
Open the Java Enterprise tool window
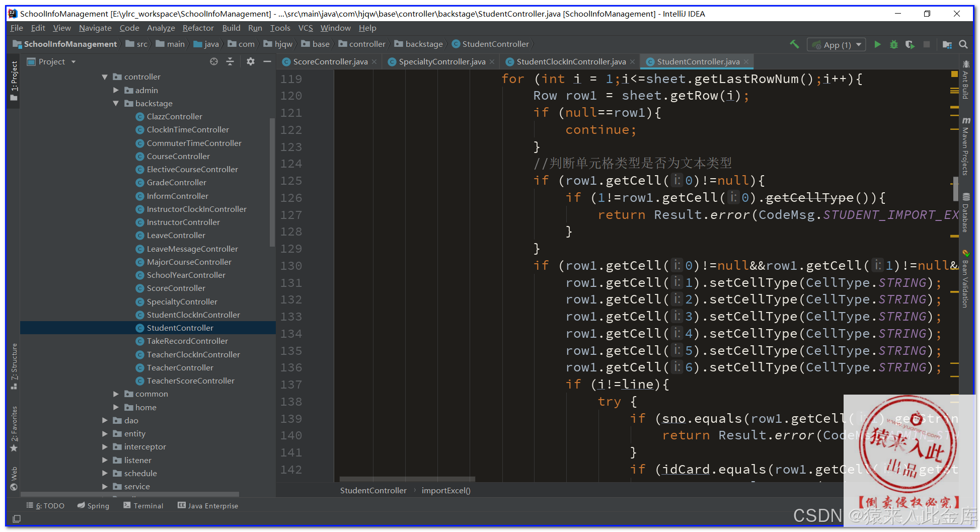click(x=208, y=506)
